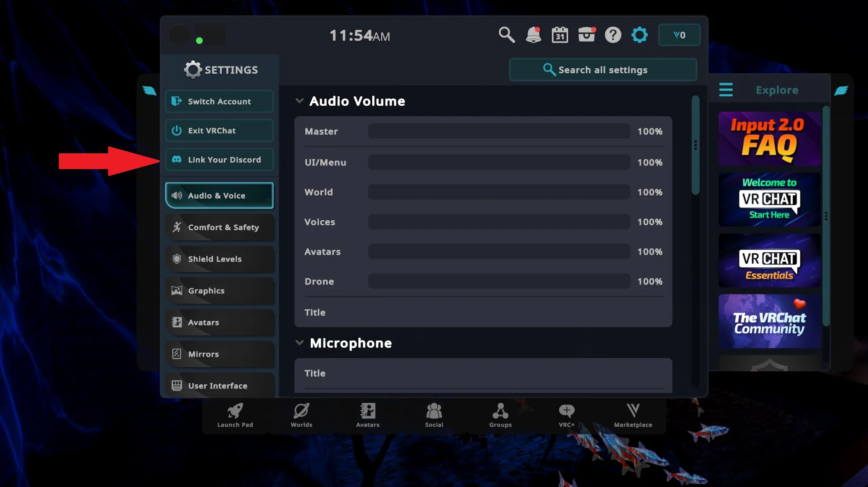
Task: Click the user profile avatar circle
Action: [x=179, y=35]
